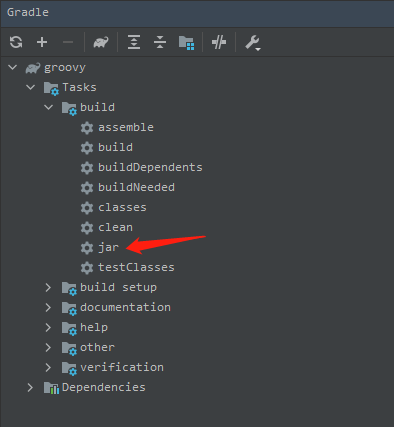Click the gear icon beside assemble
Image resolution: width=394 pixels, height=427 pixels.
tap(87, 128)
